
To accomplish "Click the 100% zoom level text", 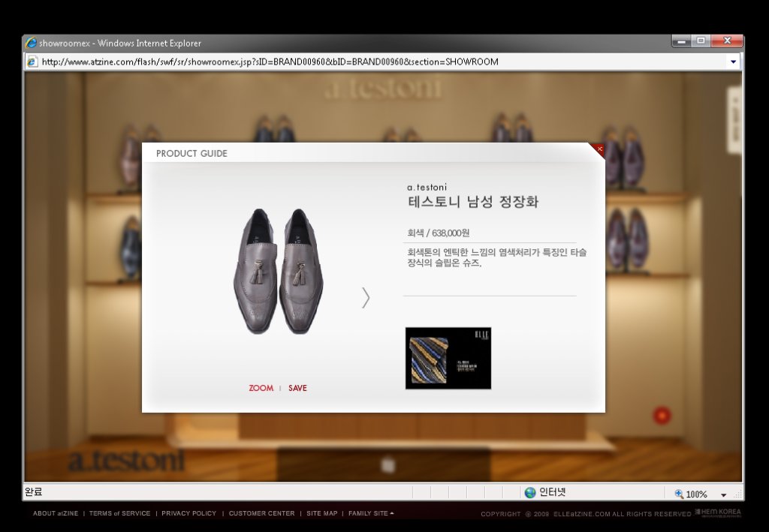I will pos(696,494).
